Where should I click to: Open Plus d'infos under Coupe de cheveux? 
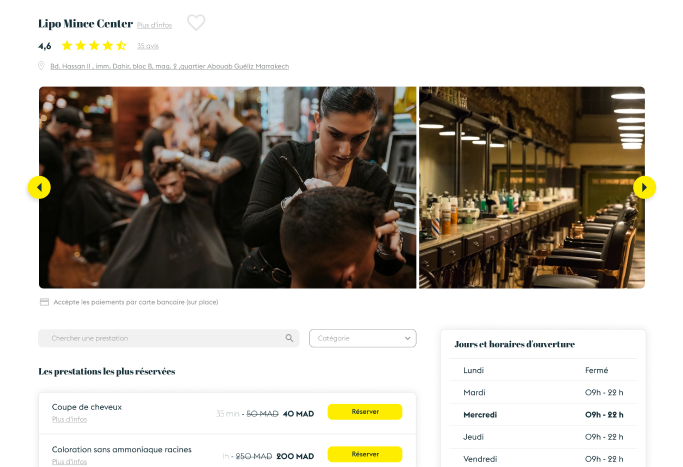69,419
